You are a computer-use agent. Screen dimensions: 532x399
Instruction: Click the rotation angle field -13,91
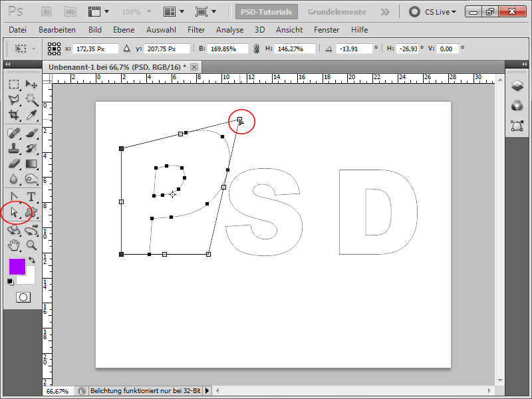point(354,49)
